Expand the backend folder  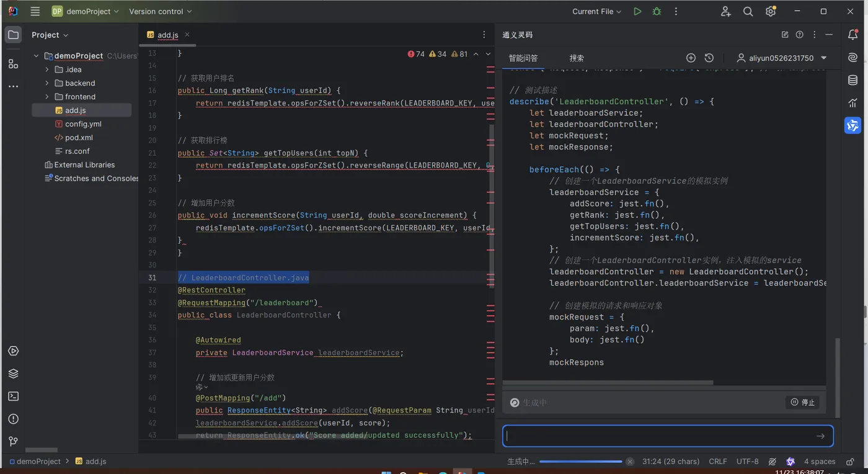pyautogui.click(x=47, y=83)
